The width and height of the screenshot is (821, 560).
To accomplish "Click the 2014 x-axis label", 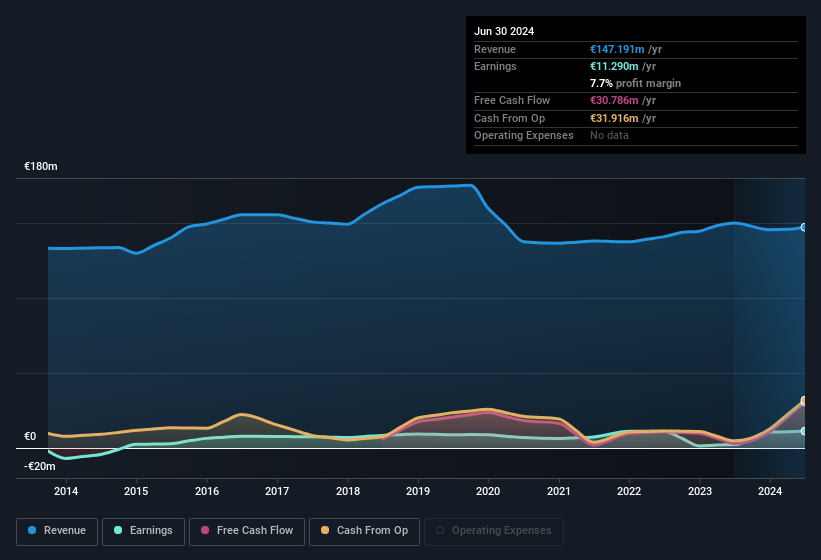I will (x=66, y=491).
